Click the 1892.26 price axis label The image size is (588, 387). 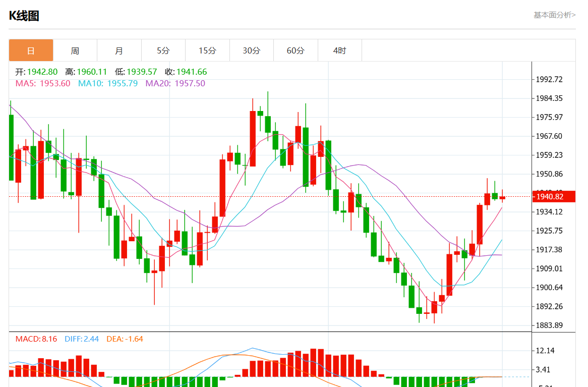[549, 306]
